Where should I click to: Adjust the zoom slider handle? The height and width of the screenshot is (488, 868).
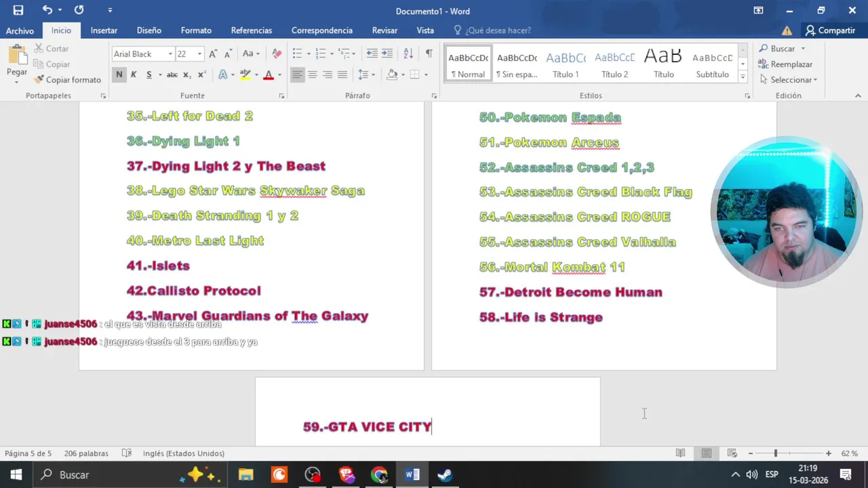click(x=775, y=453)
